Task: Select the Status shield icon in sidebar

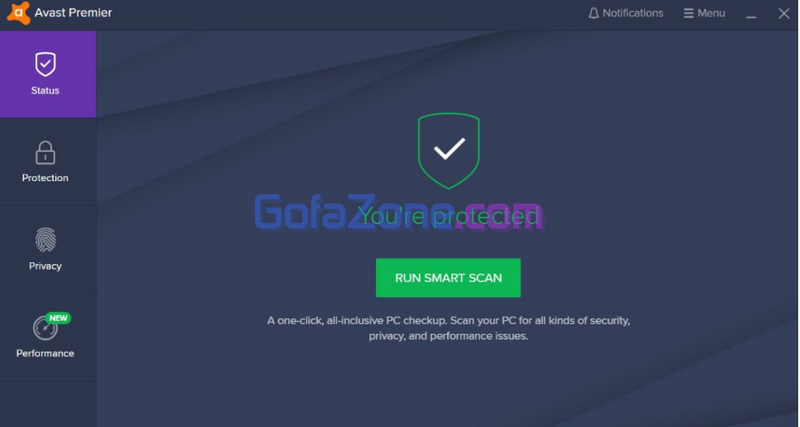Action: pyautogui.click(x=45, y=64)
